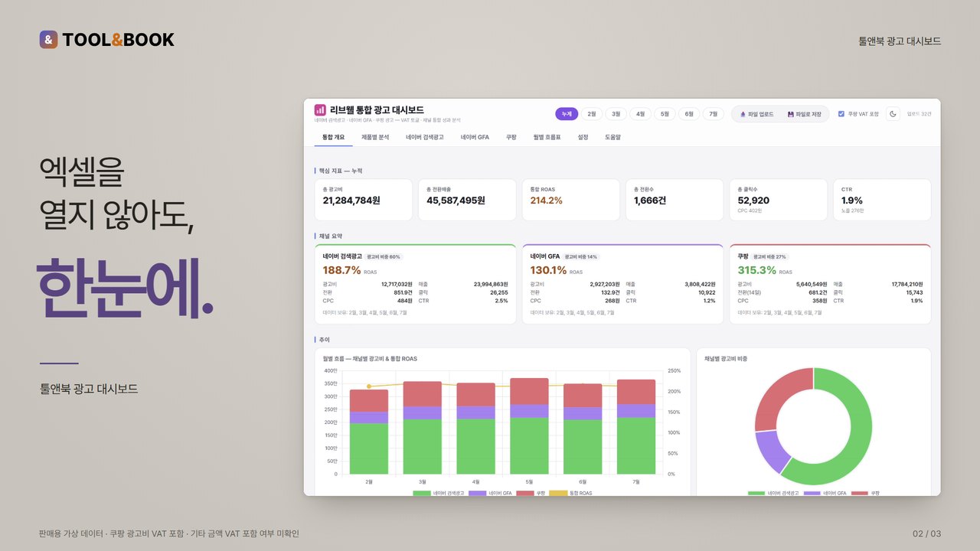Switch to the 네이버 검색광고 tab
Viewport: 980px width, 551px height.
point(425,138)
